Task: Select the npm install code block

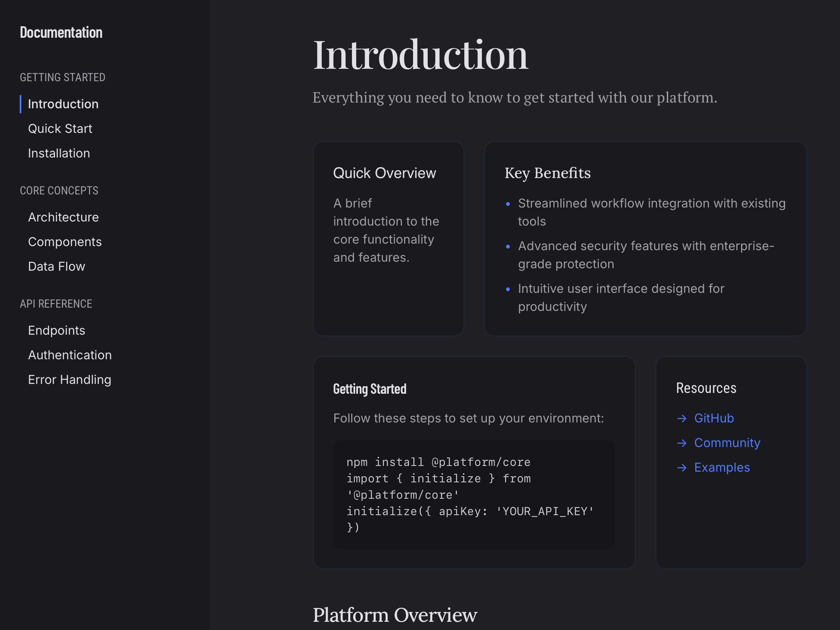Action: (x=474, y=494)
